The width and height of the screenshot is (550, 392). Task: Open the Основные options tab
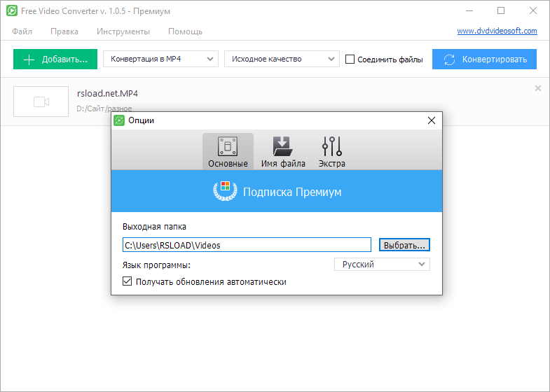pyautogui.click(x=228, y=151)
